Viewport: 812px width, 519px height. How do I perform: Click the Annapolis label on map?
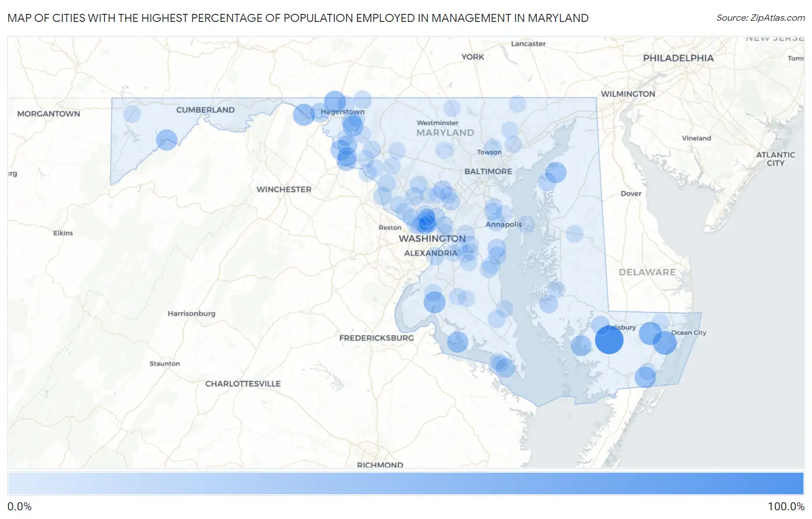tap(504, 225)
